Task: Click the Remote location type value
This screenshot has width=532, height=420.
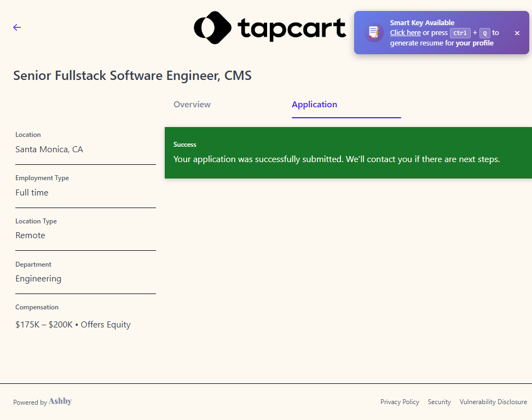Action: [x=30, y=235]
